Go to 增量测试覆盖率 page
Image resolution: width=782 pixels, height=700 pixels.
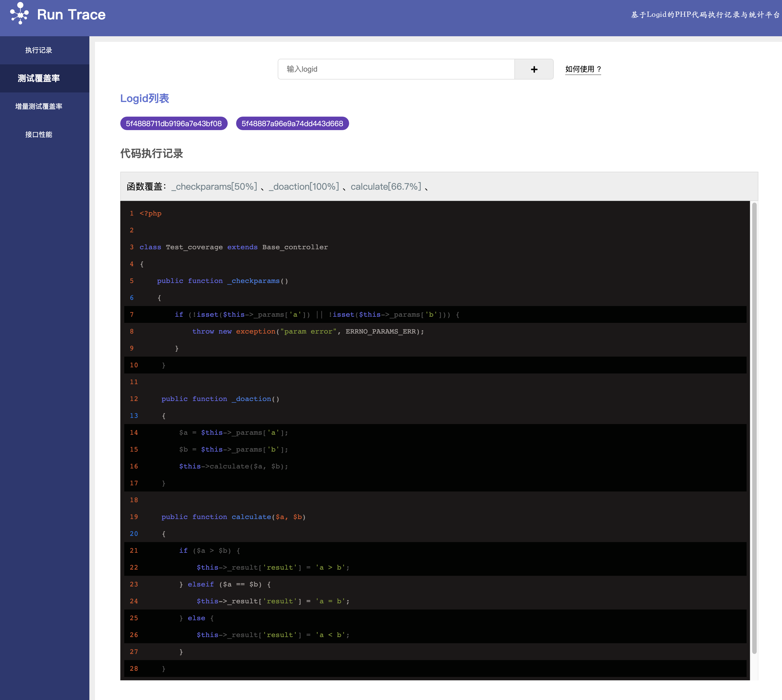(39, 107)
